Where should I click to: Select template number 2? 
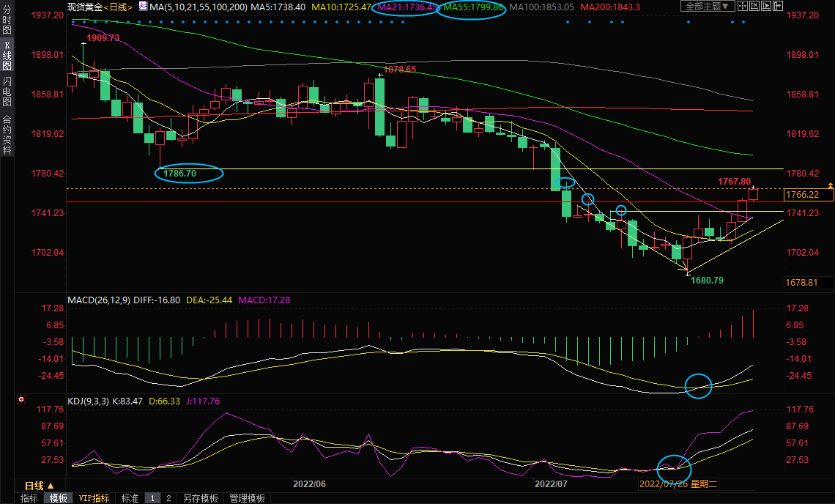tap(168, 498)
